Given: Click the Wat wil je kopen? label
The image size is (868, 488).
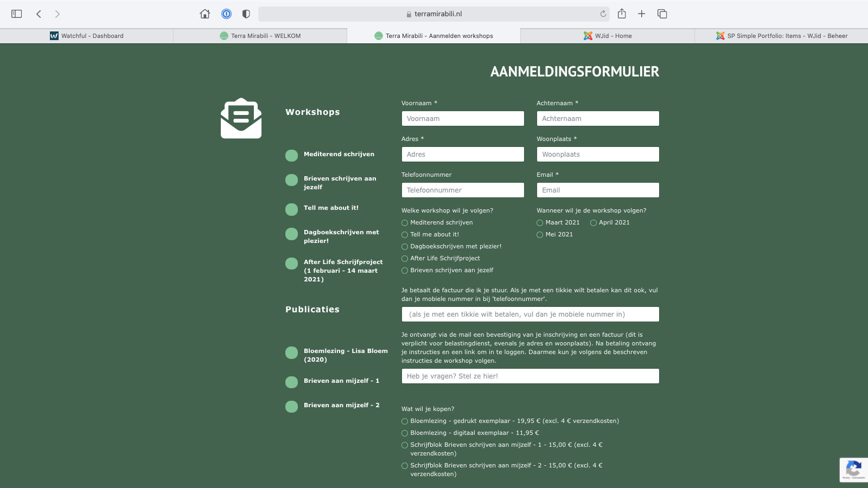Looking at the screenshot, I should click(427, 409).
